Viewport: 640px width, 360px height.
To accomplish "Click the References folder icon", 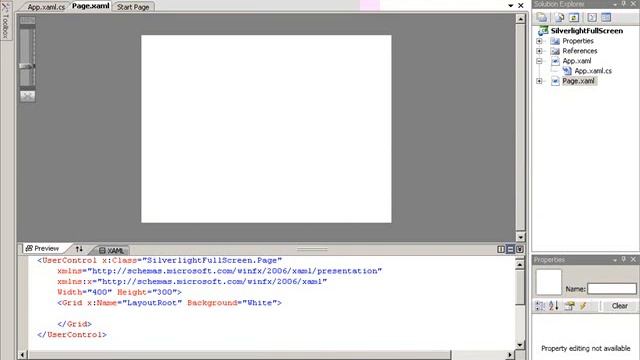I will [x=555, y=51].
